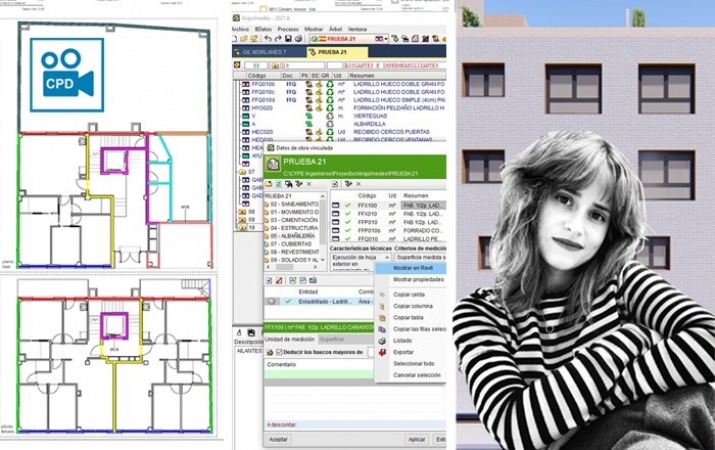Open the Unidad de medición Superficie dropdown
This screenshot has width=715, height=450.
[x=346, y=339]
